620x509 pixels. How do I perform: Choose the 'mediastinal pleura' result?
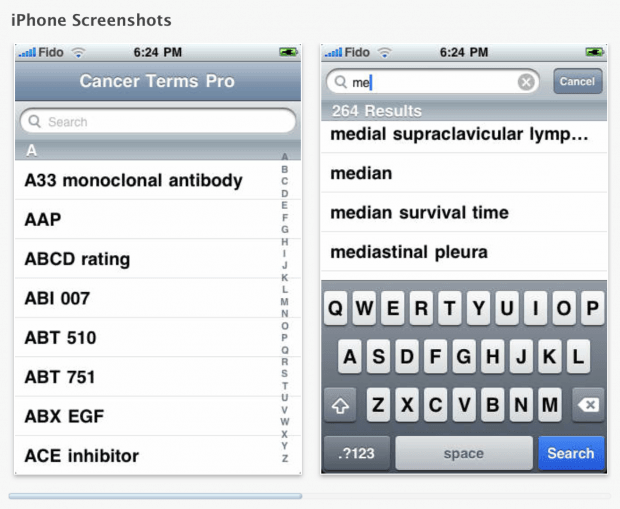408,252
